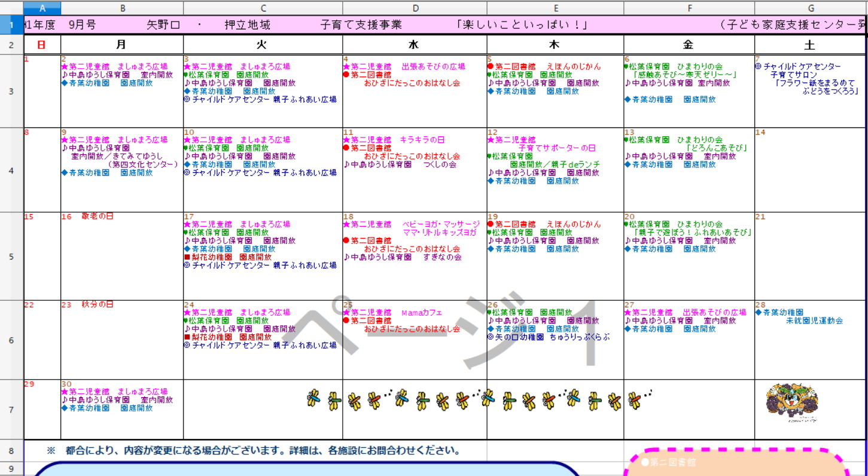Select the day 30 Monday cell

point(122,410)
